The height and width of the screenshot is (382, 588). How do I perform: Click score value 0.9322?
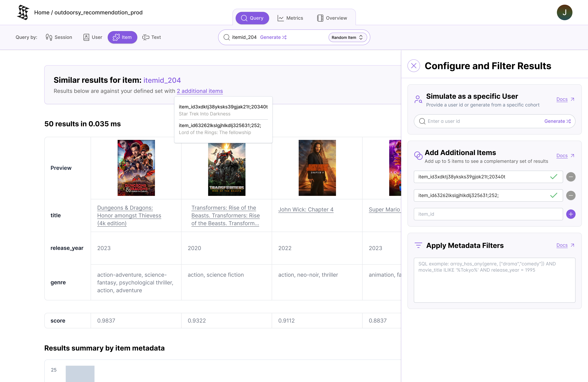(x=197, y=320)
